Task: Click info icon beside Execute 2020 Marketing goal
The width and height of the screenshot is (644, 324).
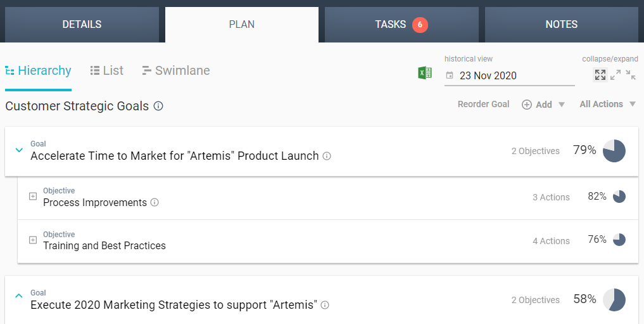Action: pos(325,305)
